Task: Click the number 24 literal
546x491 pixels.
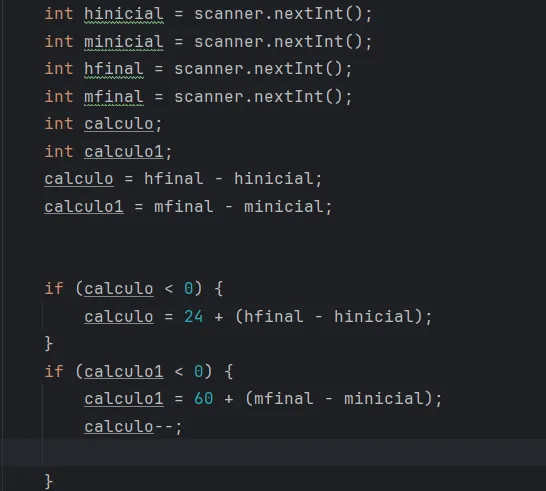Action: pyautogui.click(x=194, y=317)
